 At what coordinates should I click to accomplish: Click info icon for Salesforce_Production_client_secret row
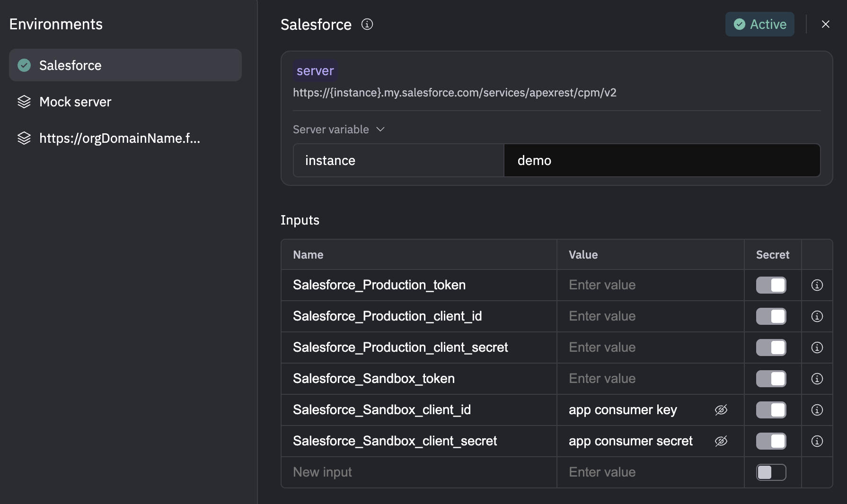click(817, 348)
